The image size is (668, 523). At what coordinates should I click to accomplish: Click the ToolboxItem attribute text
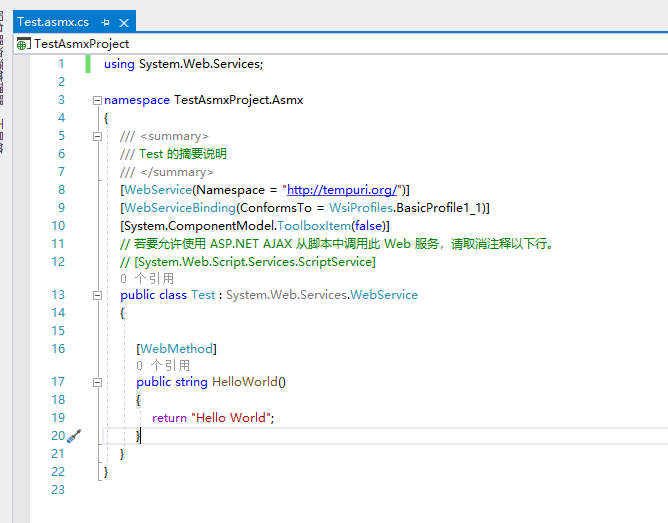click(314, 226)
